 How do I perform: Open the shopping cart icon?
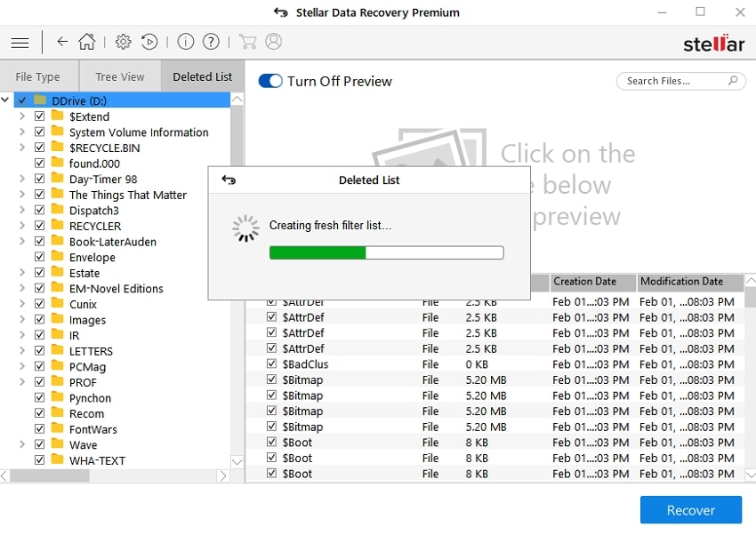tap(247, 41)
